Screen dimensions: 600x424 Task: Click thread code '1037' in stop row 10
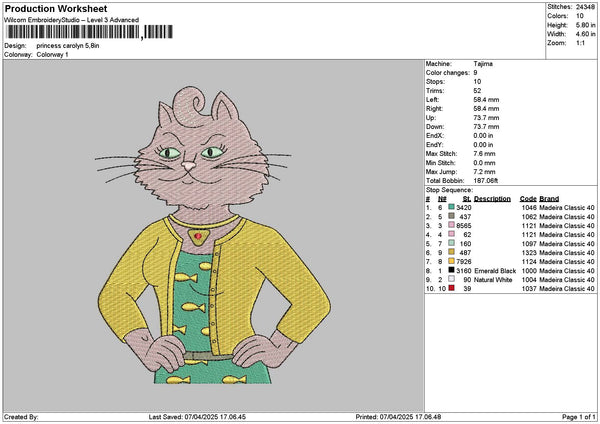coord(529,289)
